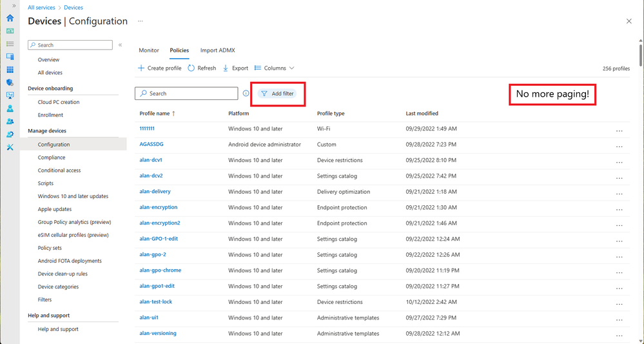Screen dimensions: 644x344
Task: Open Users icon in left rail
Action: click(x=10, y=108)
